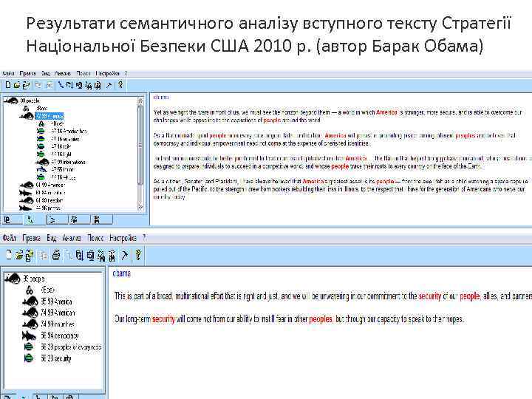
Task: Click upper tree scrollbar up arrow
Action: tap(140, 100)
